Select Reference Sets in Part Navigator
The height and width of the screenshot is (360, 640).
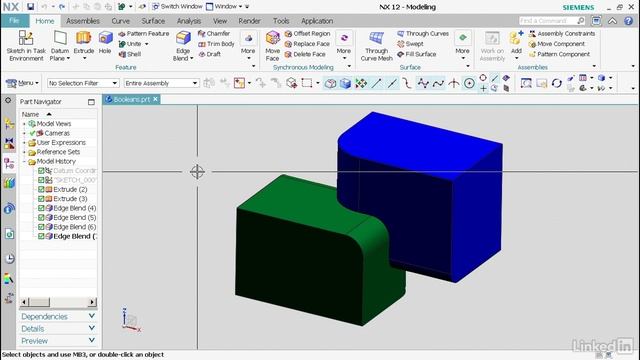pos(58,152)
